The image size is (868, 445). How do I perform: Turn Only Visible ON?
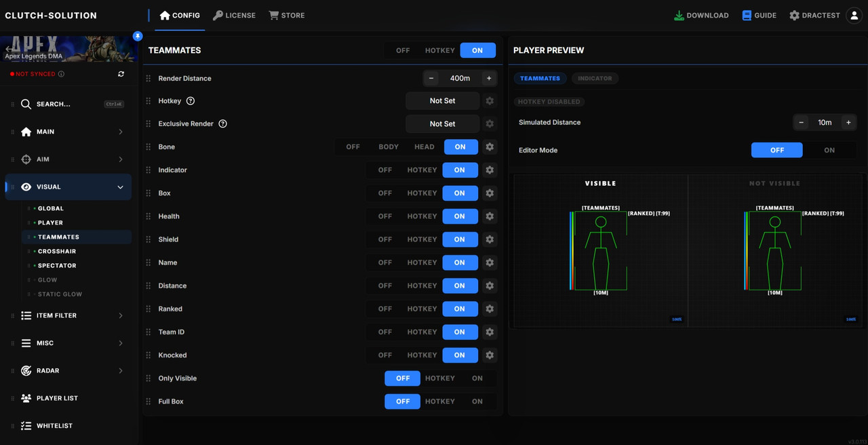pyautogui.click(x=477, y=379)
